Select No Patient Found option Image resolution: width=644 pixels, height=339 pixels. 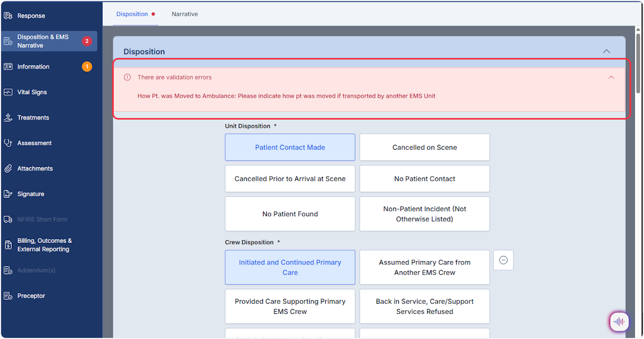(290, 214)
